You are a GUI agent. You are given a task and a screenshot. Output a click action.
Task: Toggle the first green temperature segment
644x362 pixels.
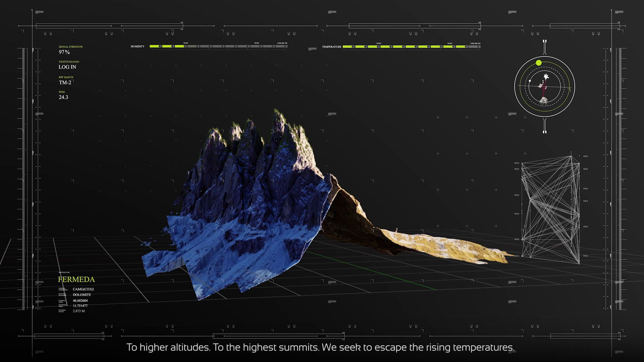coord(347,46)
